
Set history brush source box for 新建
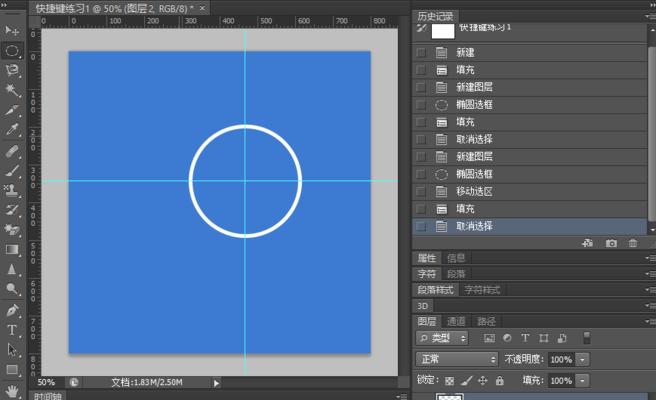click(421, 52)
